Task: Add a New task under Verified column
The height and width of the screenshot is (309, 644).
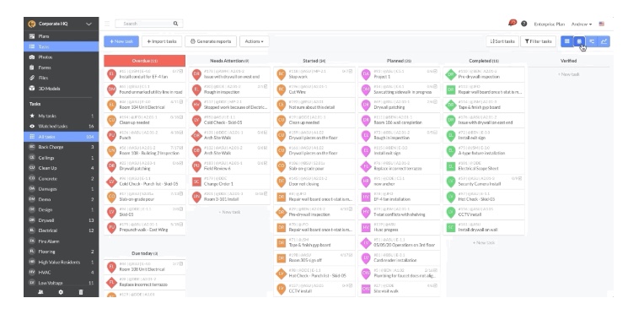Action: 568,74
